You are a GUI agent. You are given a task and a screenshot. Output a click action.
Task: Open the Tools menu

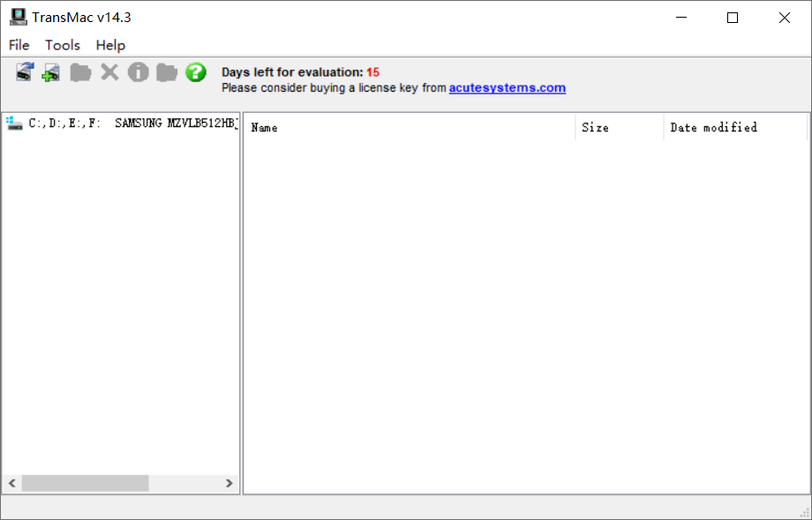pos(63,45)
